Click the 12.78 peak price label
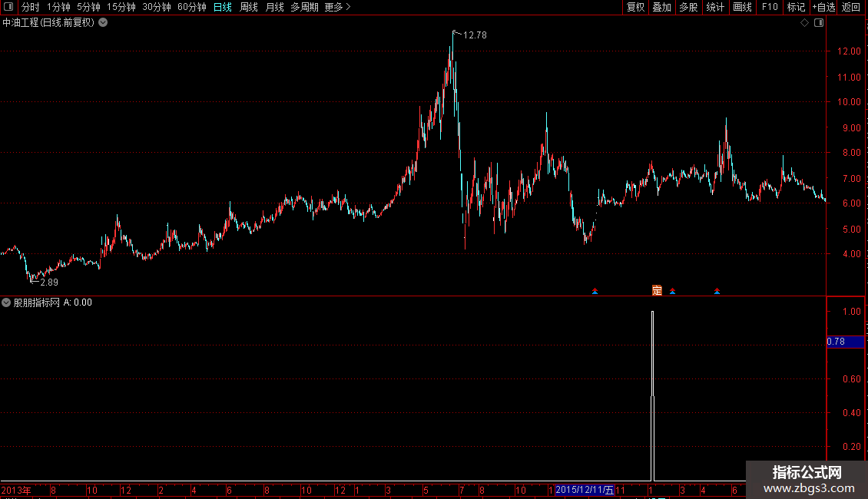 (475, 35)
